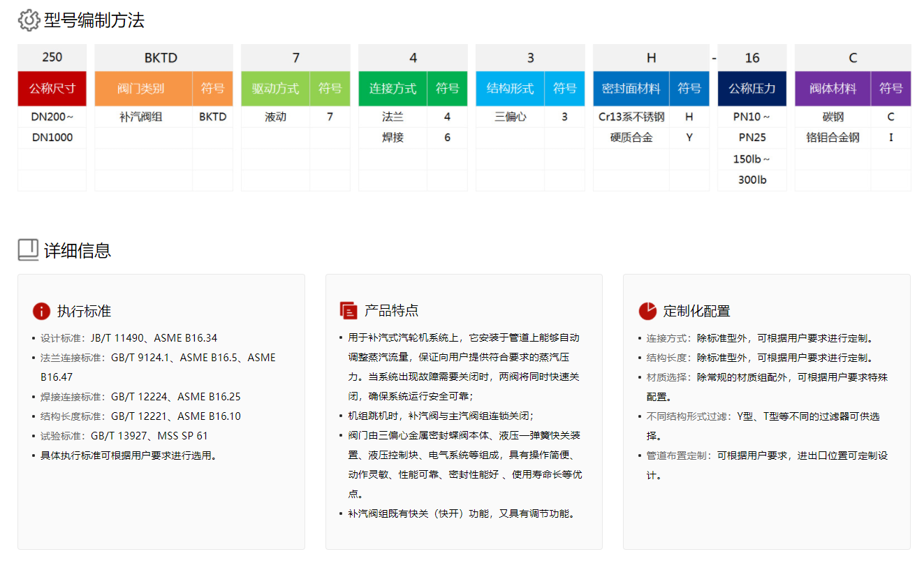The image size is (924, 561).
Task: Click the gear icon beside 型号编制方法
Action: pos(29,20)
